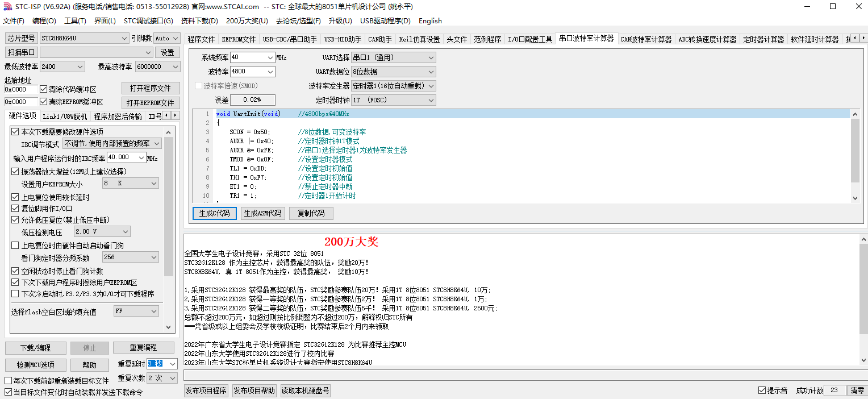Open the 低压检测电压 2.00 V dropdown
The height and width of the screenshot is (399, 868).
(x=102, y=231)
